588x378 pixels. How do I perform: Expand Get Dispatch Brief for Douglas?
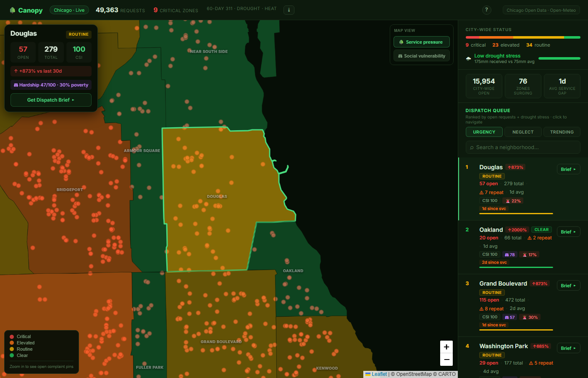pyautogui.click(x=51, y=100)
